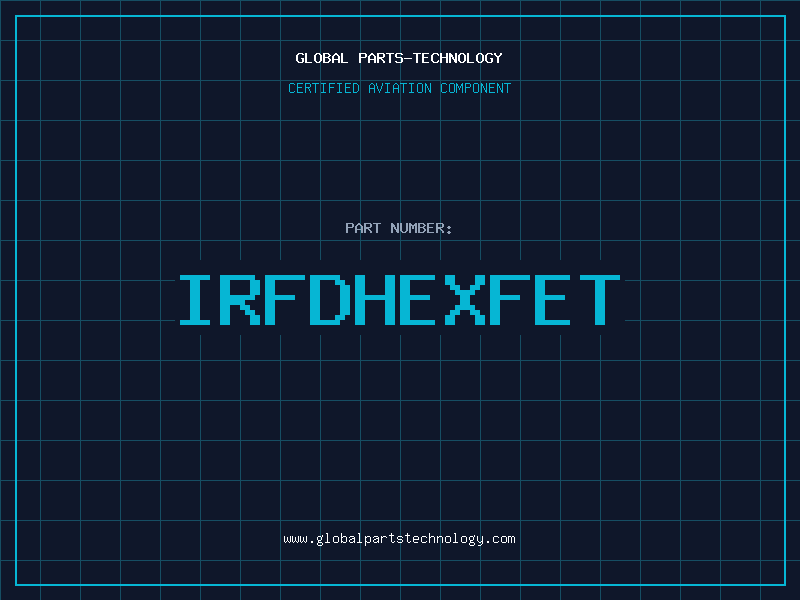Click the final letter T of IRFDHEXFET
The width and height of the screenshot is (800, 600).
pyautogui.click(x=600, y=300)
